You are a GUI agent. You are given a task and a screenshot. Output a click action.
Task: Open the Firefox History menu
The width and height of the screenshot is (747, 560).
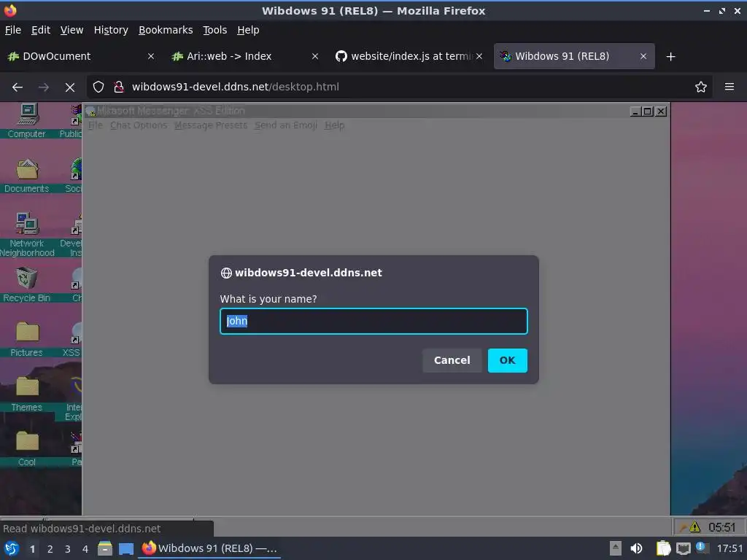[111, 30]
